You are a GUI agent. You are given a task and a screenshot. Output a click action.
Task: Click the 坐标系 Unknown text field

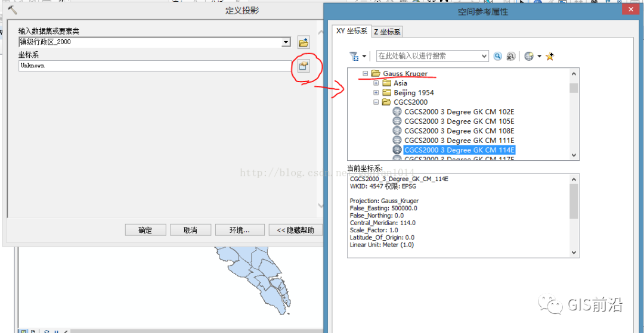coord(155,66)
